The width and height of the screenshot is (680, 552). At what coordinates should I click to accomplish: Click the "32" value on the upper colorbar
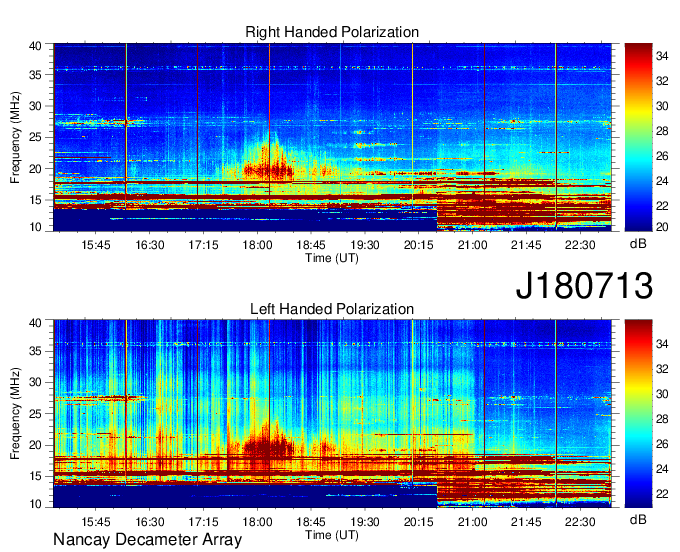pyautogui.click(x=662, y=81)
